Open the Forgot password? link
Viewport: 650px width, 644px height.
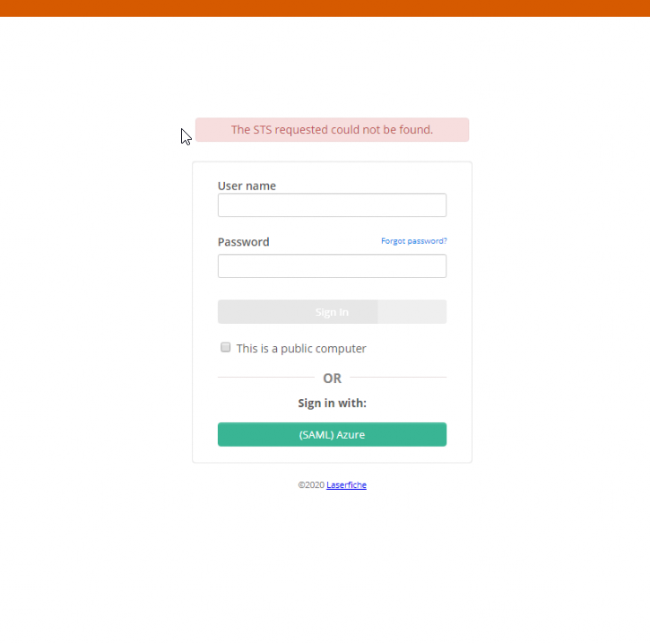[x=413, y=241]
